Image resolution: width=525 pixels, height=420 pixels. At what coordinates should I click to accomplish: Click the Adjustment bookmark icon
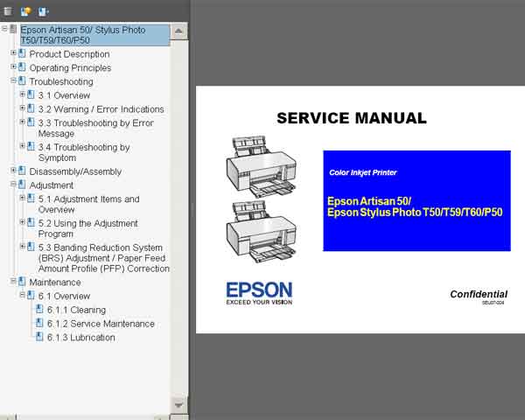[22, 185]
